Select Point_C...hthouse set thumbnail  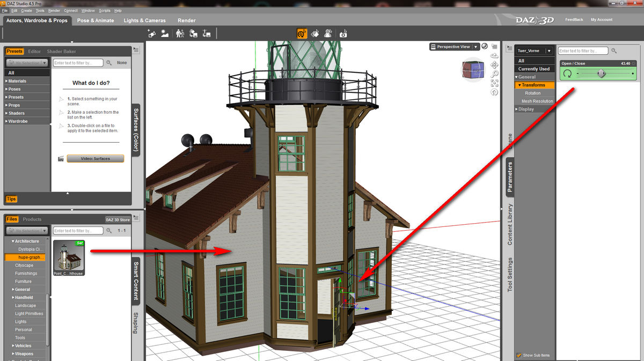coord(69,258)
